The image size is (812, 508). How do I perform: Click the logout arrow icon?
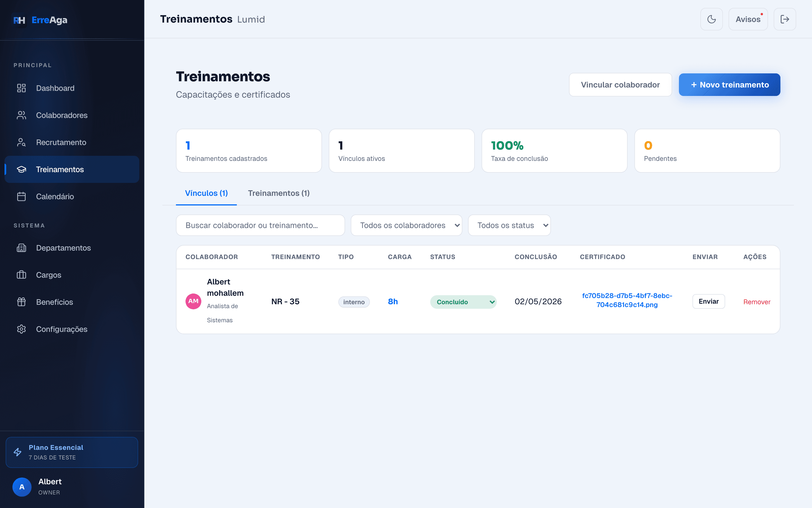(x=785, y=19)
